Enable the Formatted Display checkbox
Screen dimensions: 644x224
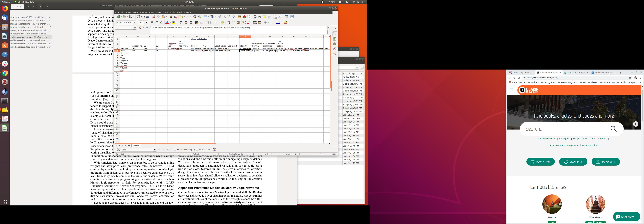pos(175,150)
